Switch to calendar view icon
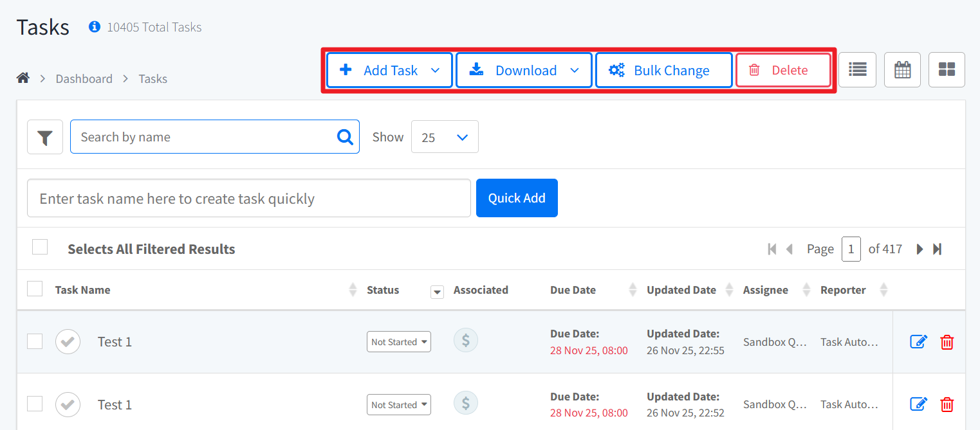Screen dimensions: 980x430 point(902,69)
